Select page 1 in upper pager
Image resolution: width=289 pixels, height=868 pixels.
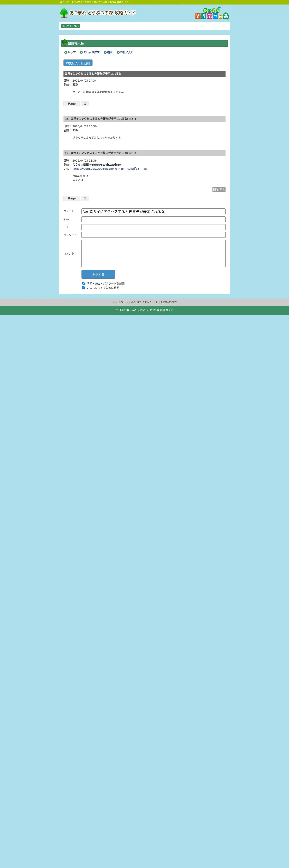(x=85, y=104)
